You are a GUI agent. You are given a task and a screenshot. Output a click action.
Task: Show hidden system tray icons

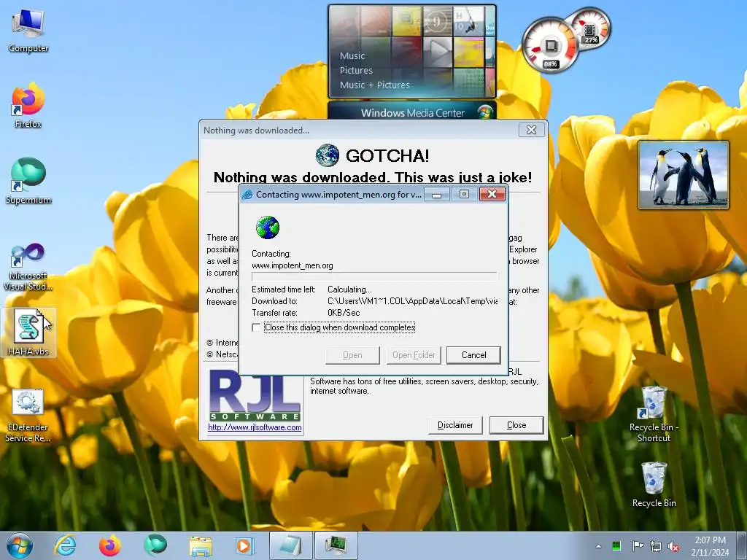(x=598, y=546)
